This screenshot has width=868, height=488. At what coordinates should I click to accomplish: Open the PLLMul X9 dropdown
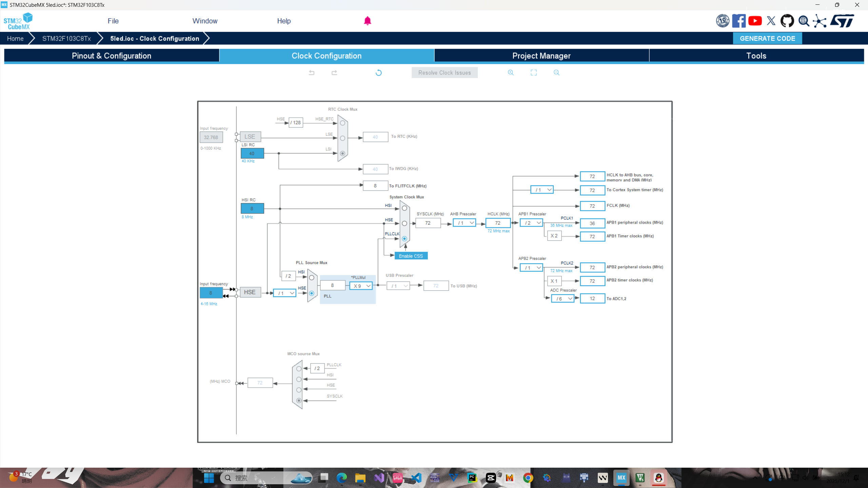pyautogui.click(x=361, y=286)
